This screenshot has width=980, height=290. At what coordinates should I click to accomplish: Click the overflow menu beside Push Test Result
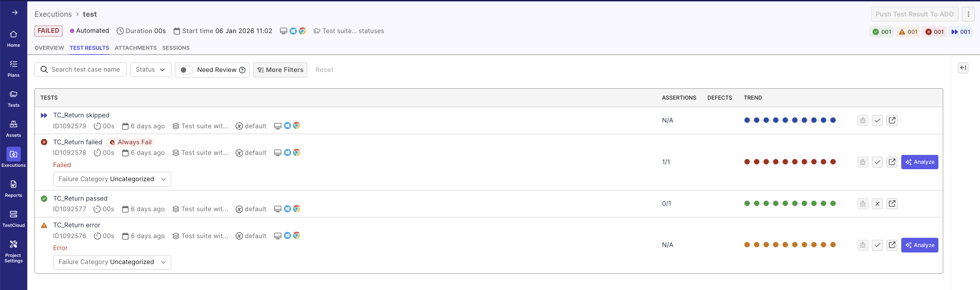point(969,14)
